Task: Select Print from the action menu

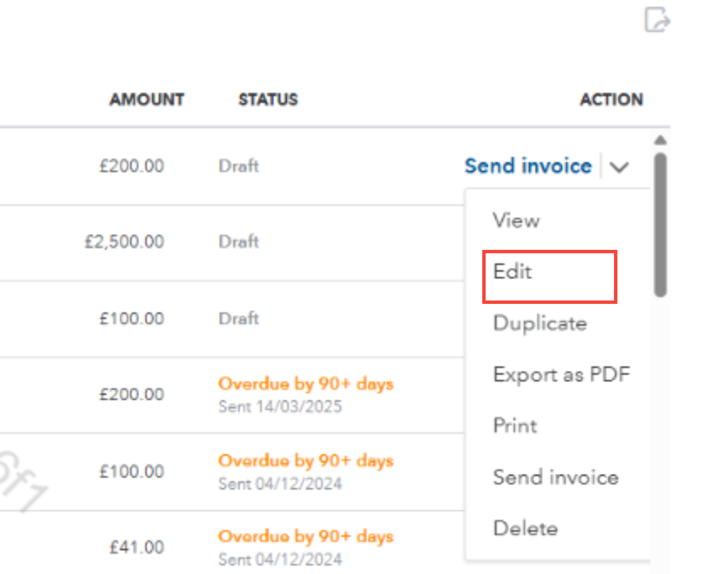Action: (x=515, y=425)
